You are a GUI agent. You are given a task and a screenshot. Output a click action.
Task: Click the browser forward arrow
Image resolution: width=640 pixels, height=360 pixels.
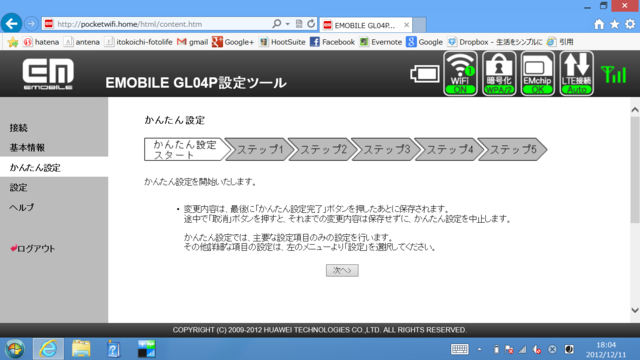[x=31, y=24]
